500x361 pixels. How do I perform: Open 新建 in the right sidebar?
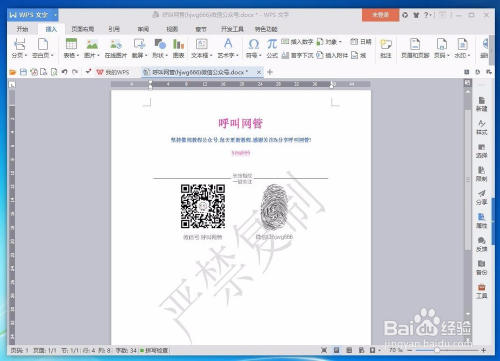click(481, 104)
